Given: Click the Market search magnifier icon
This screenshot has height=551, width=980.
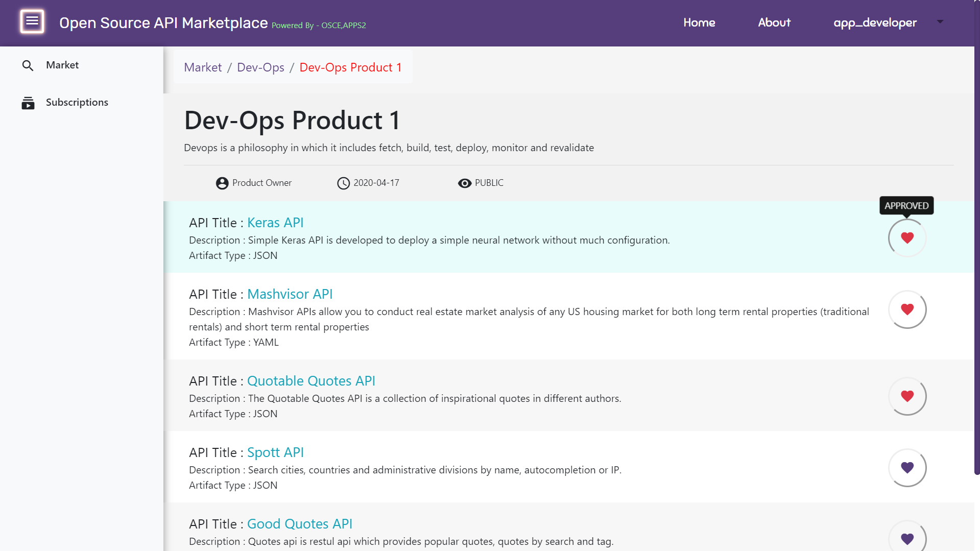Looking at the screenshot, I should (x=28, y=65).
